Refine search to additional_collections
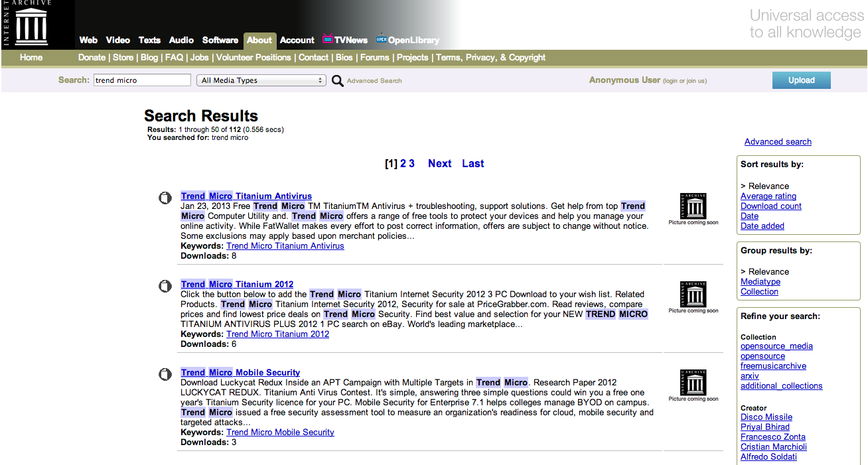Viewport: 868px width, 465px height. pos(782,386)
